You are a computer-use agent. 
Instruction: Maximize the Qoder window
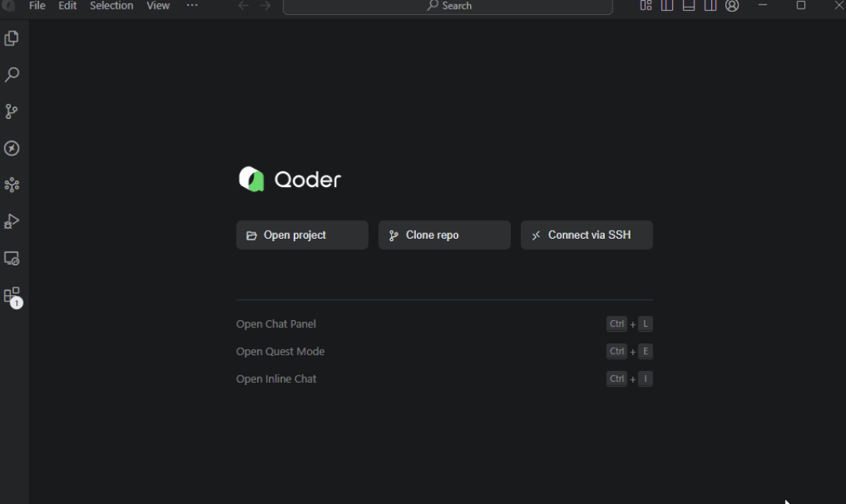point(801,5)
